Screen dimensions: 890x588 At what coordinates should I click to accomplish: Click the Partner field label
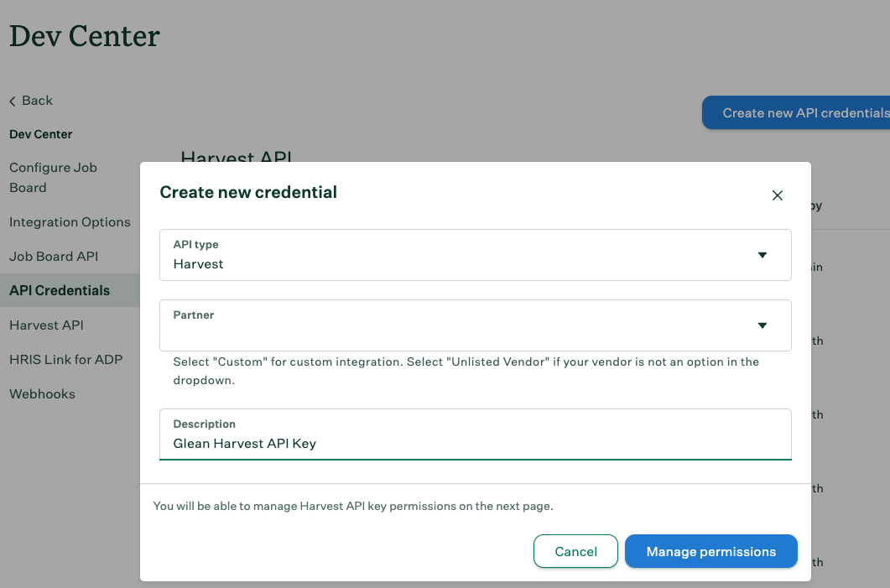tap(194, 315)
